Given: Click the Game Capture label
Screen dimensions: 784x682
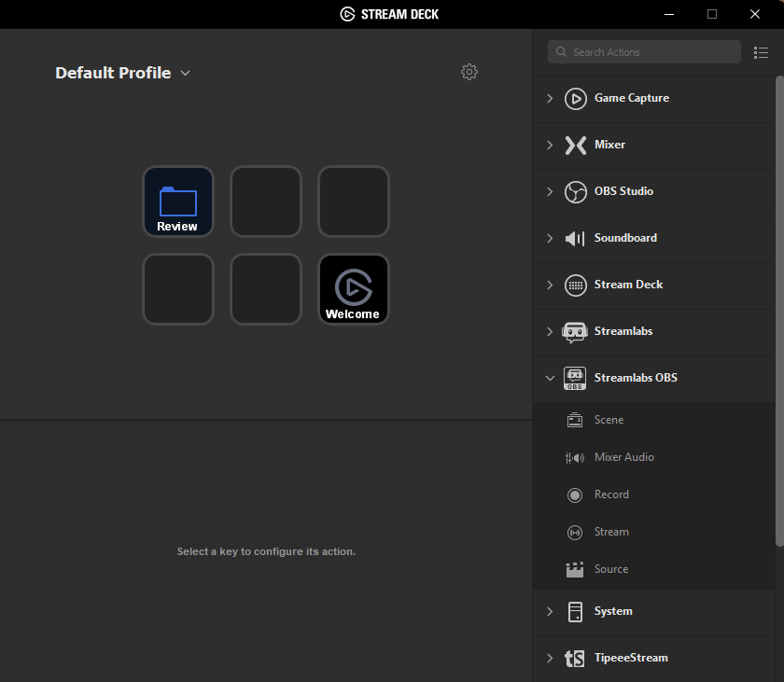Looking at the screenshot, I should pyautogui.click(x=632, y=98).
